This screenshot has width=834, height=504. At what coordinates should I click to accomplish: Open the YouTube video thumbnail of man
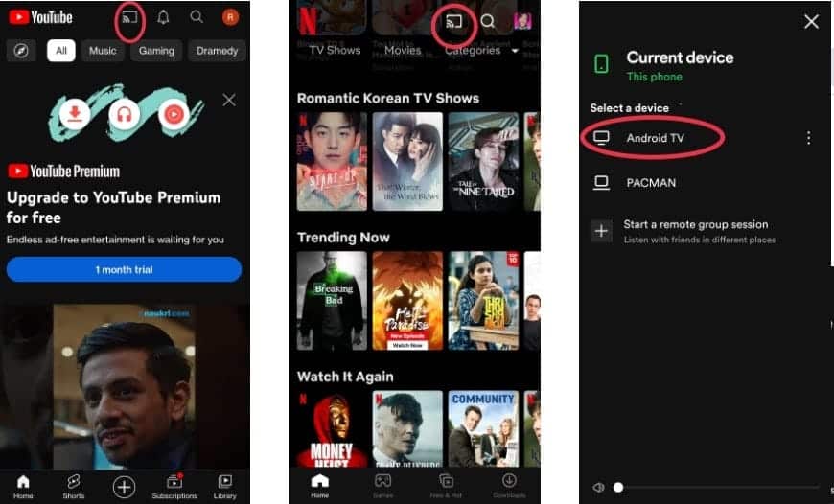[x=124, y=385]
